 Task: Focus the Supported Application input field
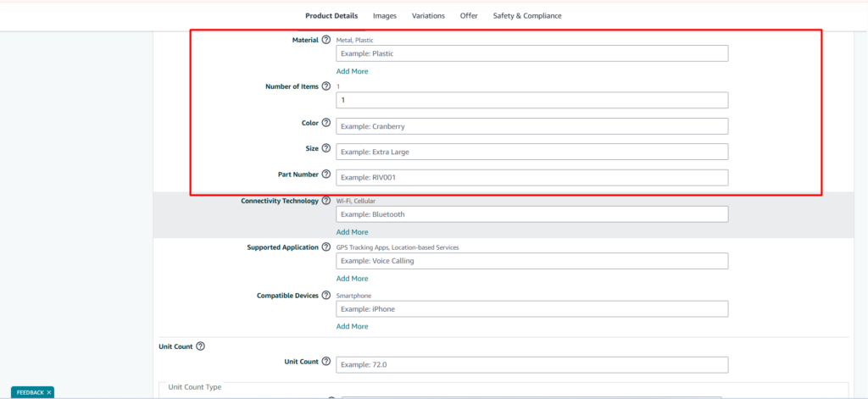coord(532,261)
